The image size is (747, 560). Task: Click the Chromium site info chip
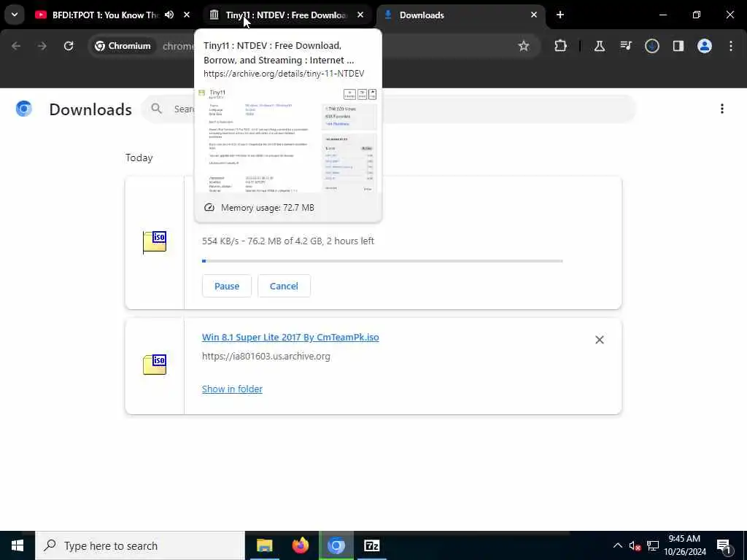pyautogui.click(x=123, y=46)
